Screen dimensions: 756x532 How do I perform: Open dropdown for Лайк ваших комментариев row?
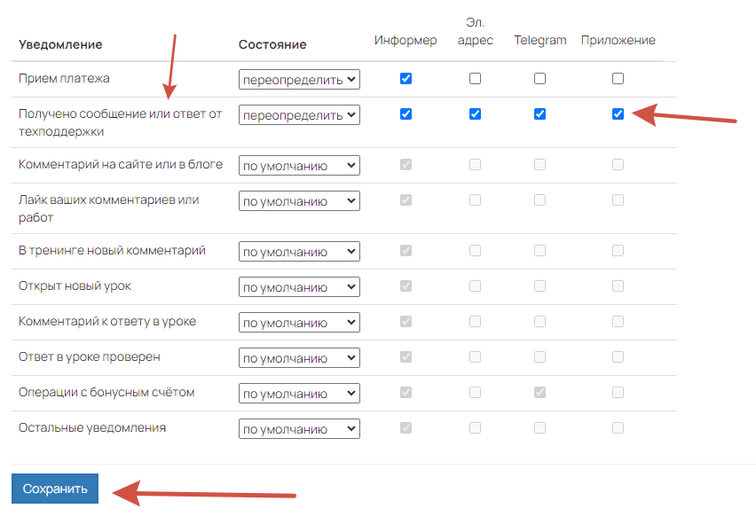coord(298,200)
